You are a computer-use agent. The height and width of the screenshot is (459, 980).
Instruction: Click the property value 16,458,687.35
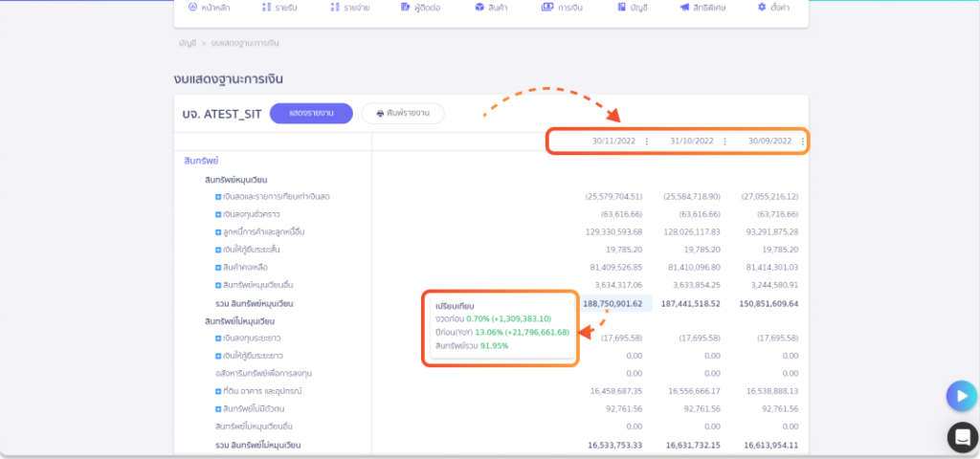pyautogui.click(x=616, y=391)
